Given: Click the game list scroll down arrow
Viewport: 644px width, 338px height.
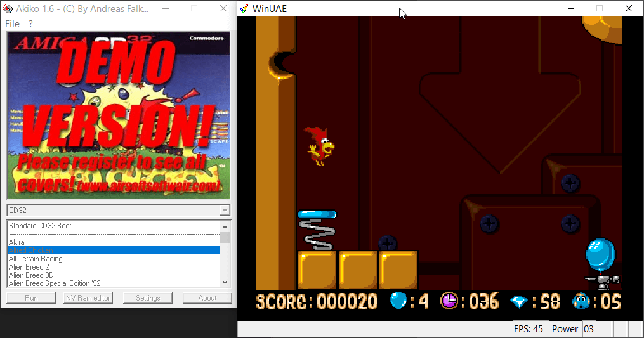Looking at the screenshot, I should click(x=225, y=282).
